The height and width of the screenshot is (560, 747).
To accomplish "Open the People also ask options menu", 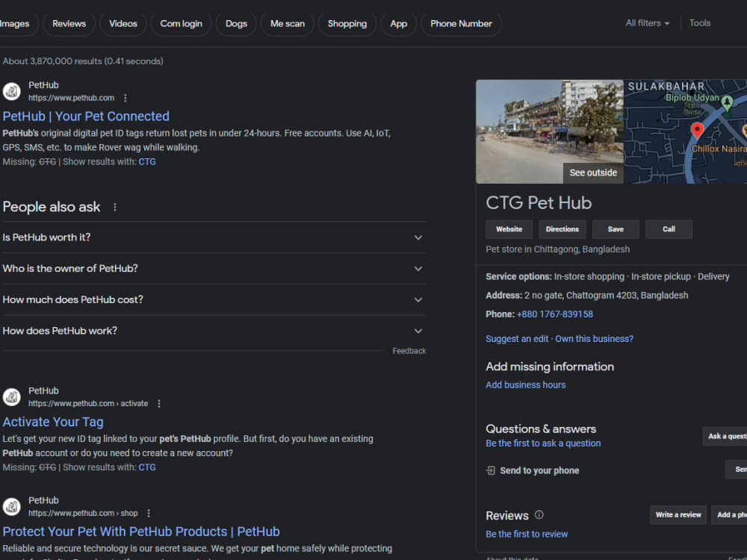I will pos(115,207).
